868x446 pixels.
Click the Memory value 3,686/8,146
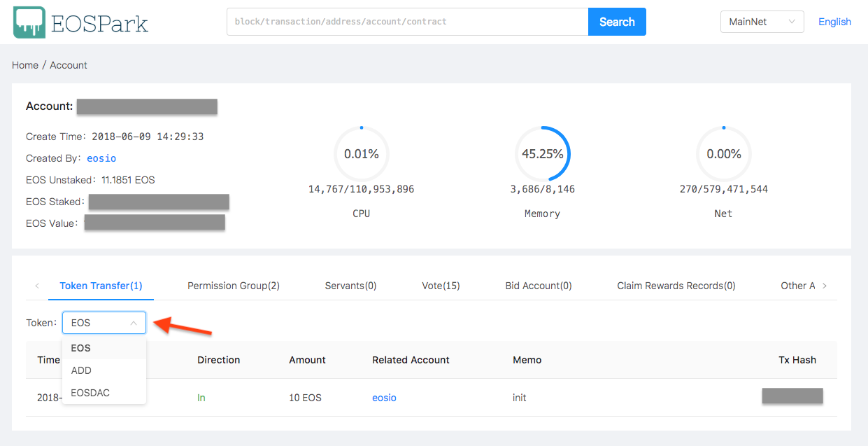pos(543,189)
